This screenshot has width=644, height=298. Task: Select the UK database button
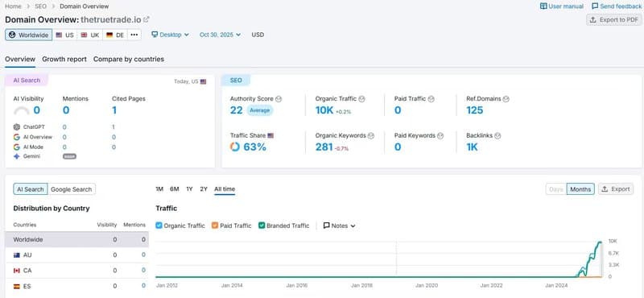coord(90,35)
